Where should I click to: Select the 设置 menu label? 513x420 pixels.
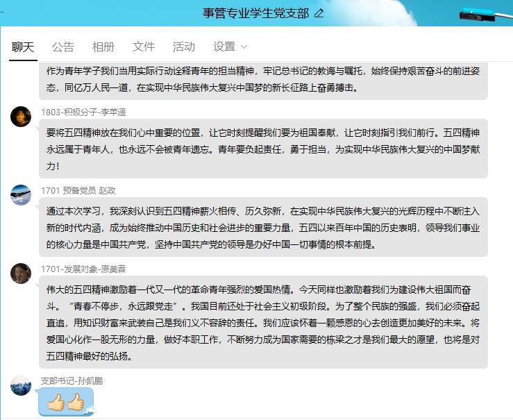[x=224, y=47]
